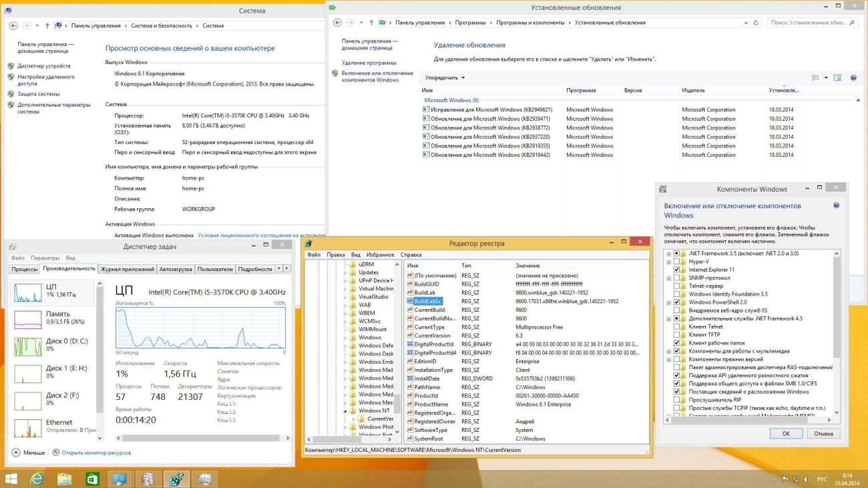
Task: Click the license agreement terms link
Action: point(262,235)
